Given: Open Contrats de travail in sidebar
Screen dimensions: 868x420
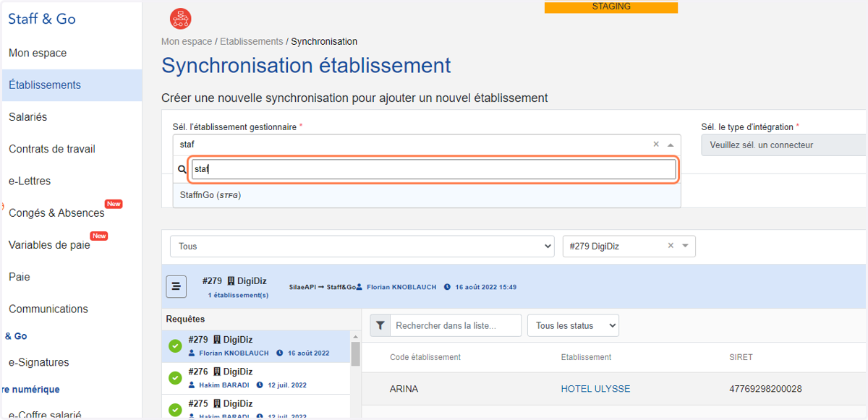Looking at the screenshot, I should (x=52, y=149).
